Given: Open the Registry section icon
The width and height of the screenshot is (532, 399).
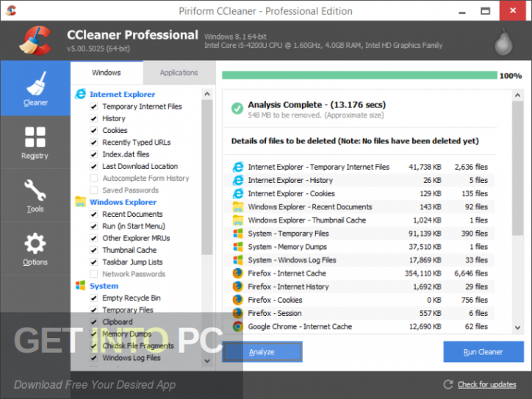Looking at the screenshot, I should [35, 137].
